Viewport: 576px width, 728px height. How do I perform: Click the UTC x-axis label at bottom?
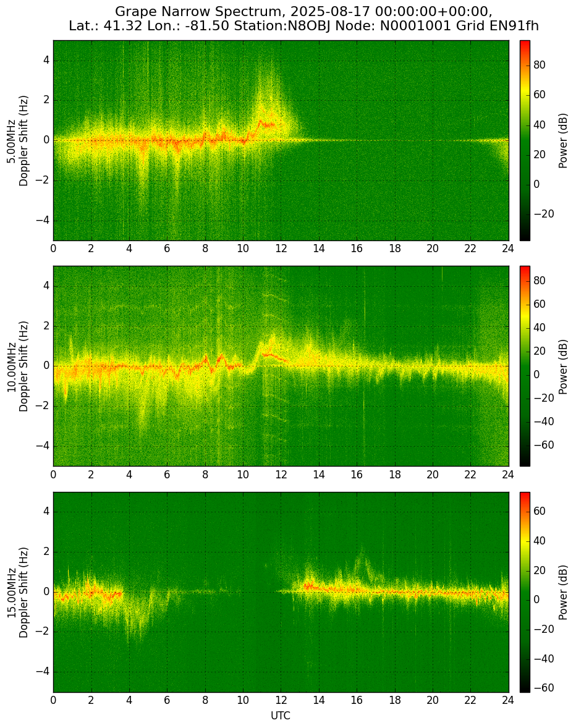pyautogui.click(x=281, y=716)
